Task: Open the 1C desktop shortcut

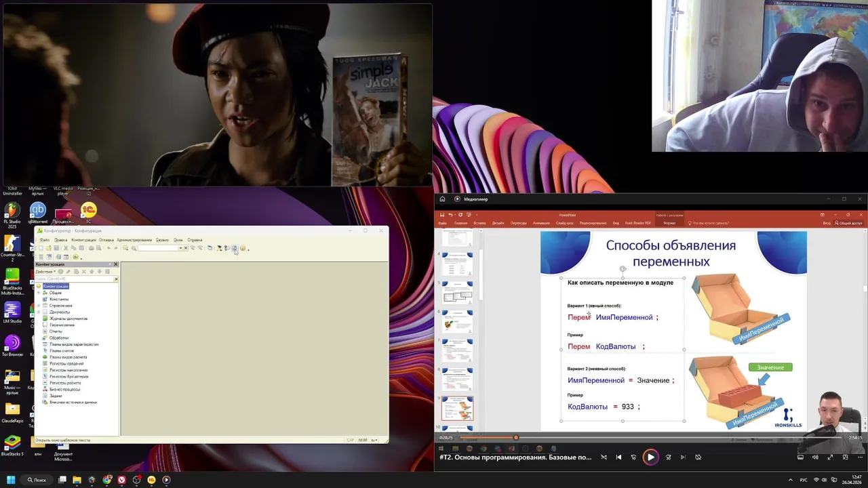Action: point(88,213)
